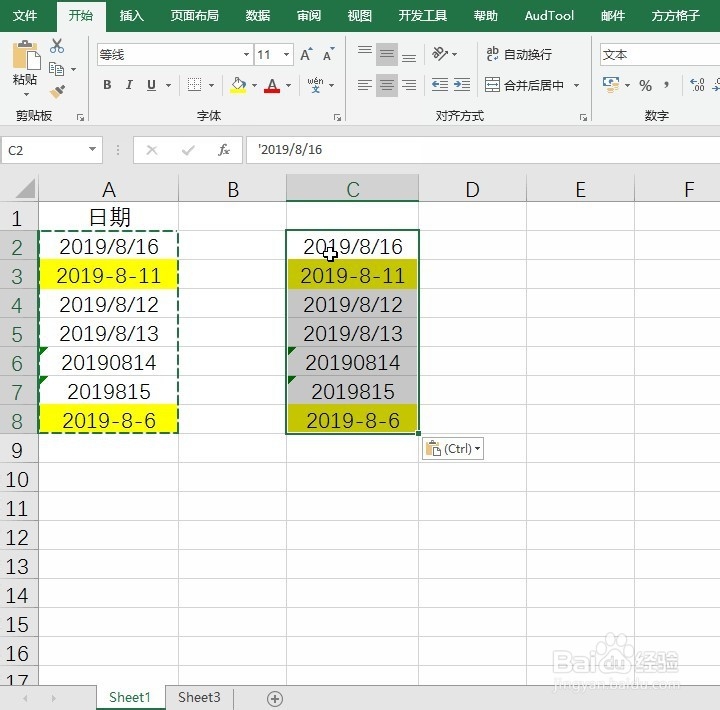720x710 pixels.
Task: Open the font size 11 dropdown
Action: 287,55
